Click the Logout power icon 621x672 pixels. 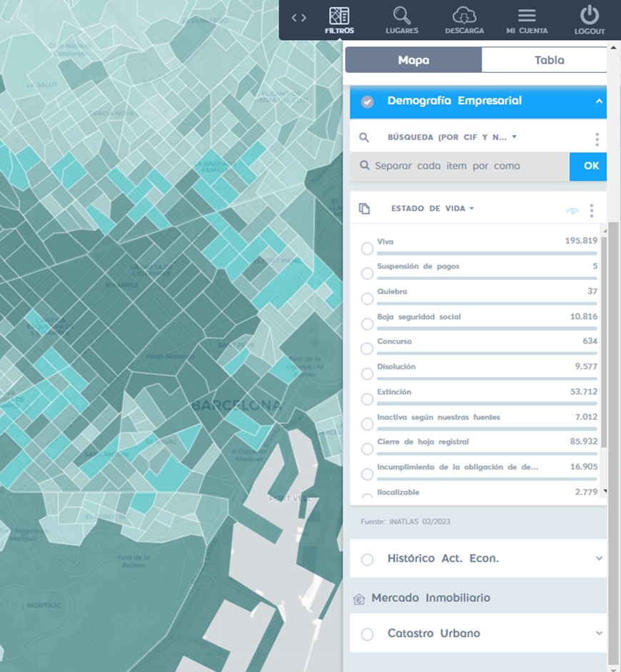click(589, 16)
